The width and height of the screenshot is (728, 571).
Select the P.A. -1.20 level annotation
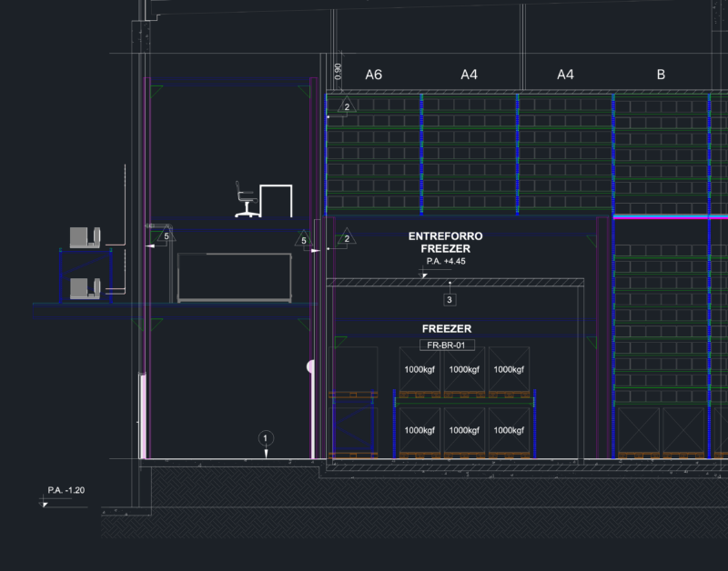pos(66,490)
